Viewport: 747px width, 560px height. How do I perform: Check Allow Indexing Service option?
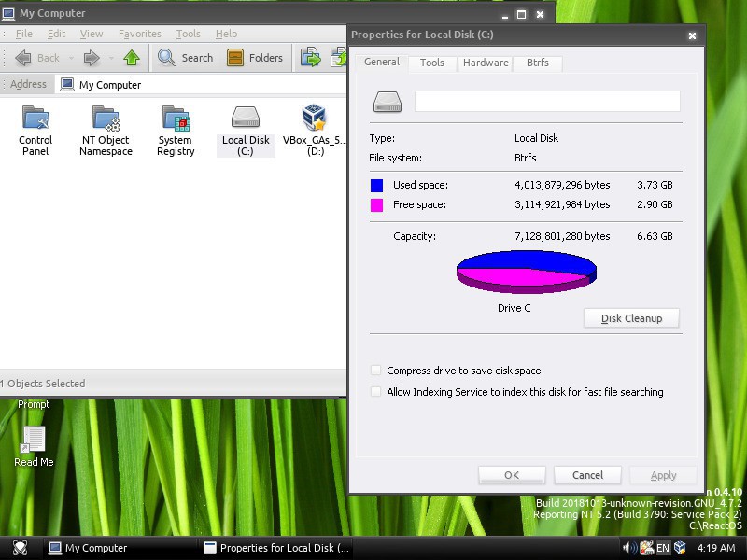click(x=376, y=392)
